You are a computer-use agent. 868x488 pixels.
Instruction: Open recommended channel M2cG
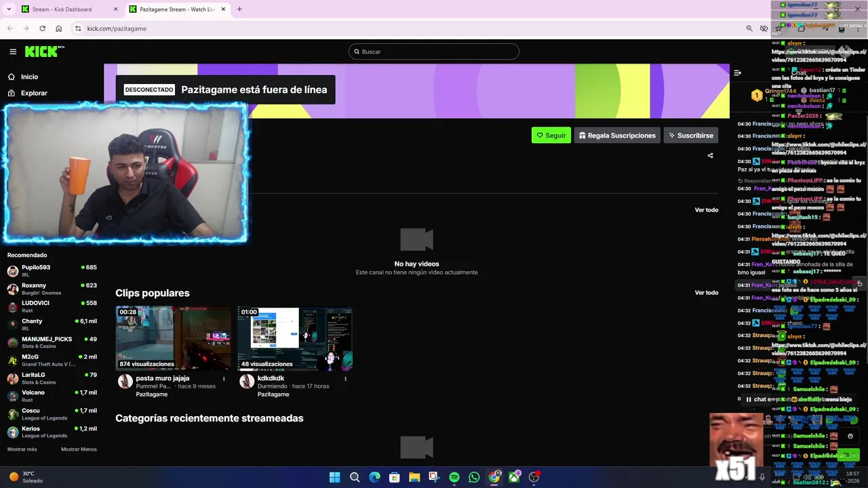(x=52, y=360)
